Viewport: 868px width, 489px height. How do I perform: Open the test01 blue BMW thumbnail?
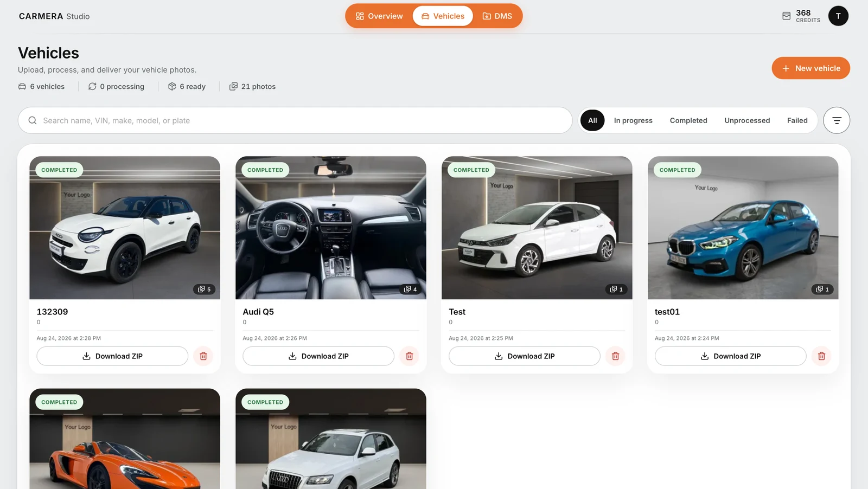(x=743, y=228)
